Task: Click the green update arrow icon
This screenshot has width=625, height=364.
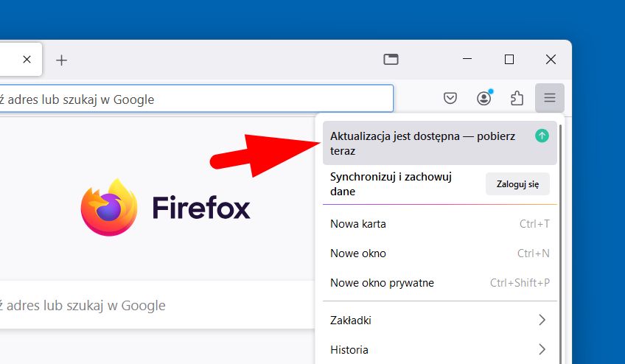Action: [x=542, y=136]
